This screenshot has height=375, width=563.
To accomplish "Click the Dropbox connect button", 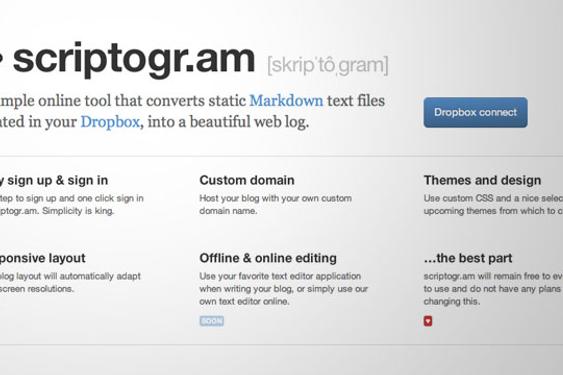I will [x=475, y=112].
